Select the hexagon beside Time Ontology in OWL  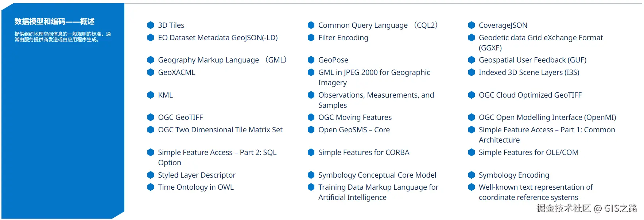[151, 187]
